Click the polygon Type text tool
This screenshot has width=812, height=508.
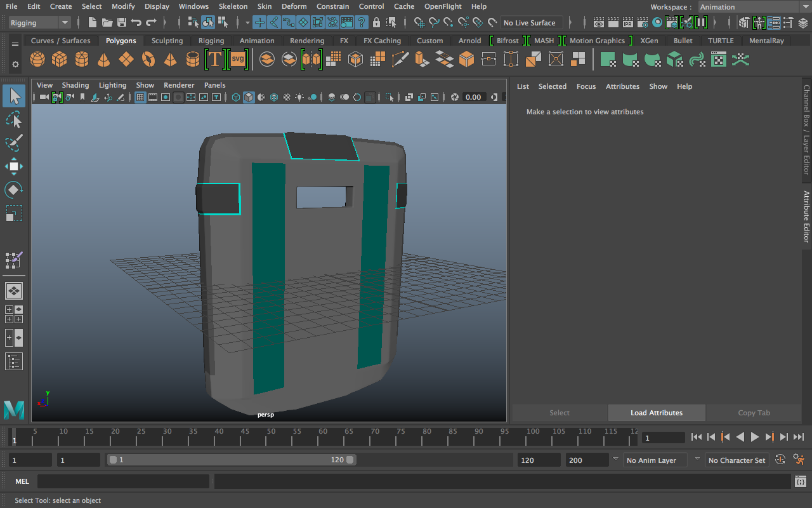click(215, 60)
